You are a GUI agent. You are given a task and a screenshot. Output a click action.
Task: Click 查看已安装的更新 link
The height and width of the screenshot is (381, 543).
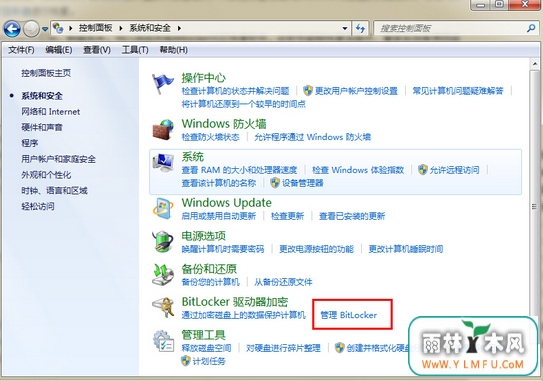(352, 216)
